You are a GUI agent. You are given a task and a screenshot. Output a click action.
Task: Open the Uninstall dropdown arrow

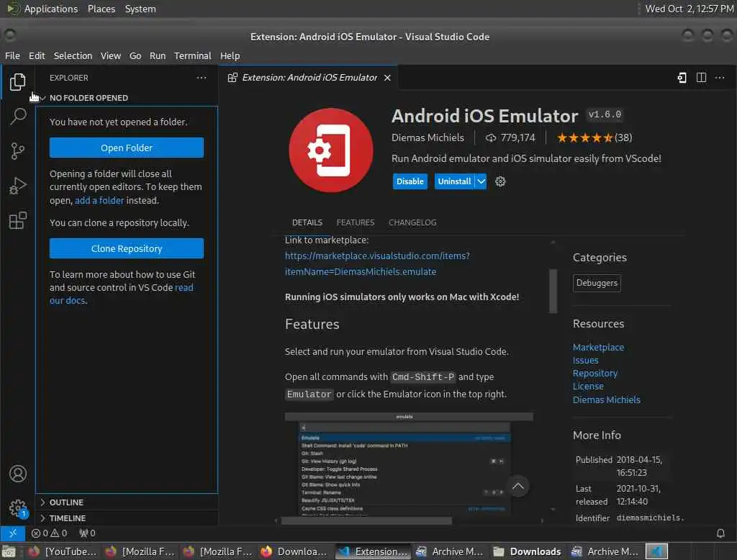[x=481, y=181]
